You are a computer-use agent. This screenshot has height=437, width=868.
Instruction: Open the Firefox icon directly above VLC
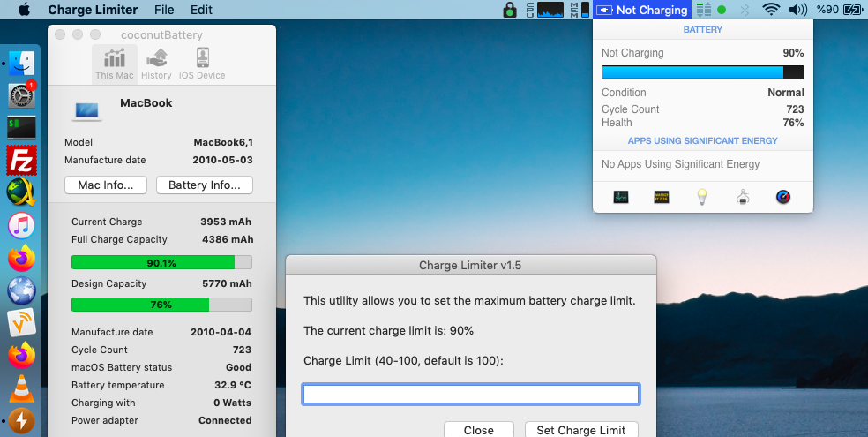click(21, 356)
